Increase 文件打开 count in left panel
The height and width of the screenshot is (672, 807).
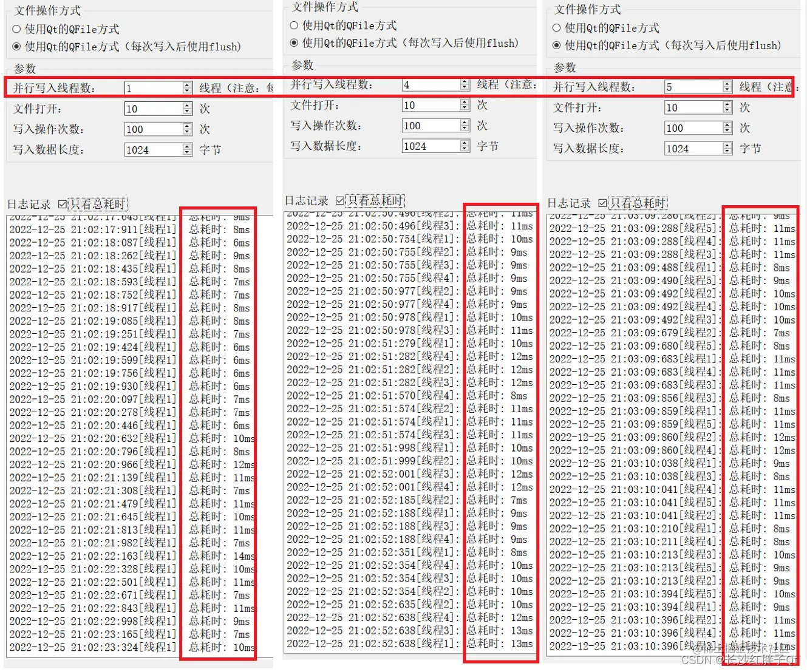[187, 106]
